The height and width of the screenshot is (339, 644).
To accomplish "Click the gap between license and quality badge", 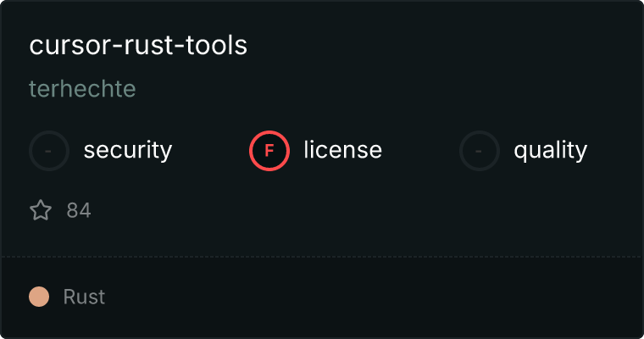I will tap(420, 151).
